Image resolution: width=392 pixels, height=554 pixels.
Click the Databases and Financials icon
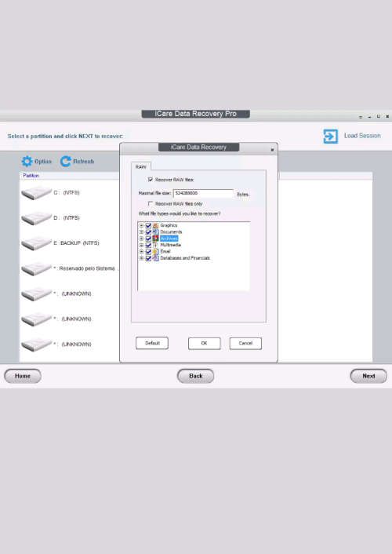[x=155, y=258]
